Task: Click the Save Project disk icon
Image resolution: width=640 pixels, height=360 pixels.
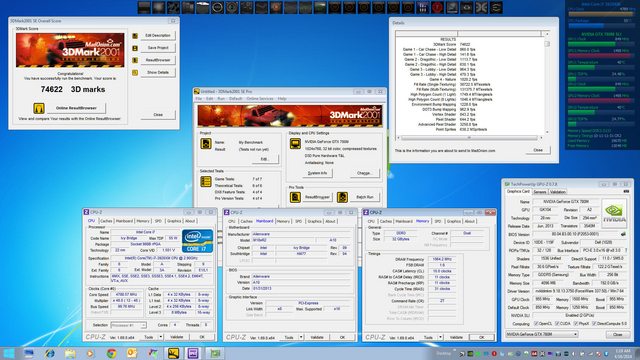Action: coord(135,48)
